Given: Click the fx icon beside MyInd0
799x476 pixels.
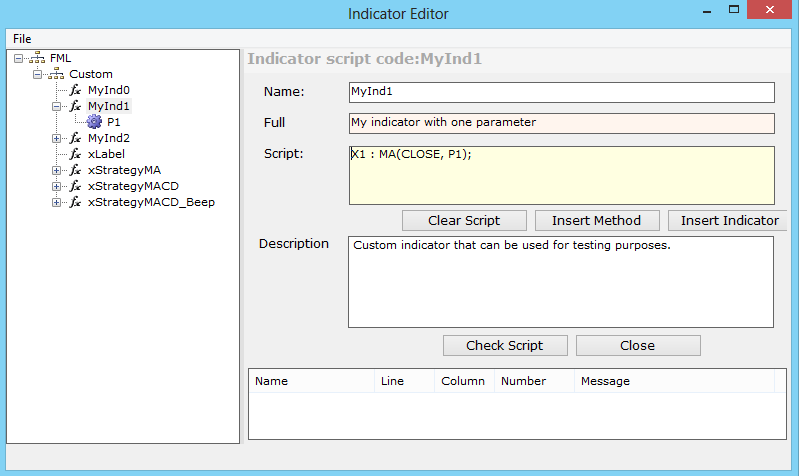Looking at the screenshot, I should pyautogui.click(x=75, y=90).
